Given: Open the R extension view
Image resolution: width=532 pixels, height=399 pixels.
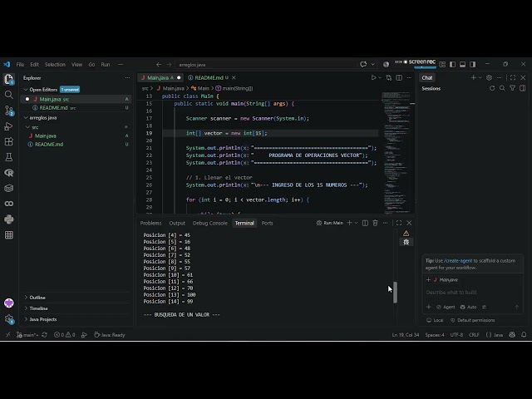Looking at the screenshot, I should [x=9, y=173].
